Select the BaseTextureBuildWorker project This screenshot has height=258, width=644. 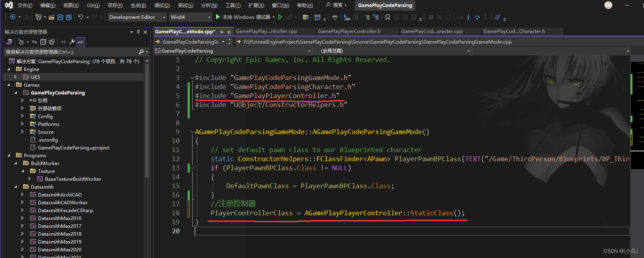(x=73, y=179)
